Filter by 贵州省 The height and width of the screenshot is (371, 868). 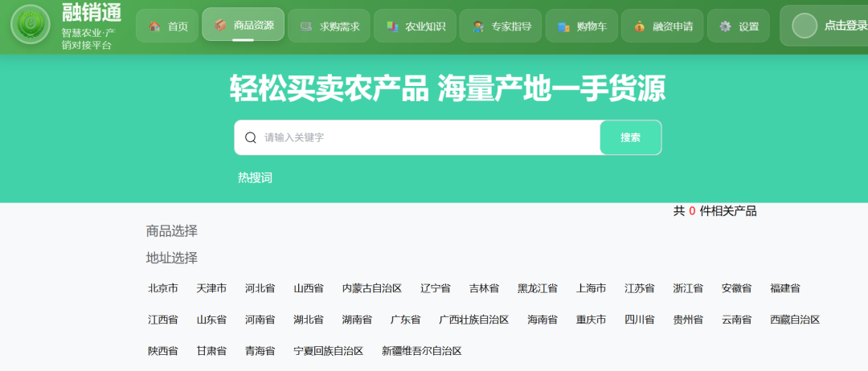point(688,320)
